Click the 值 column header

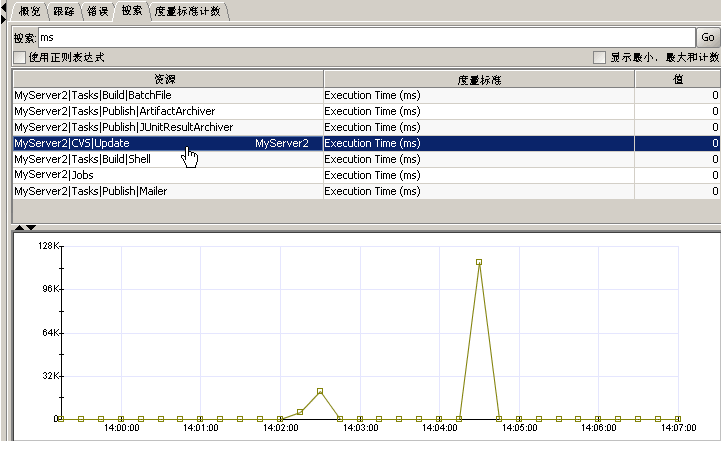(x=677, y=78)
